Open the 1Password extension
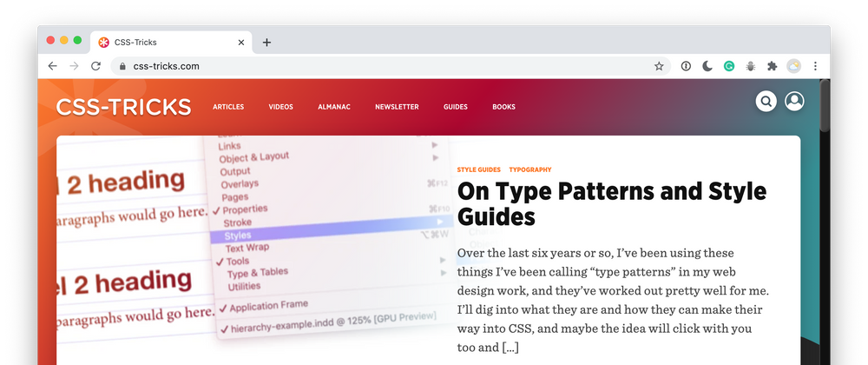This screenshot has width=868, height=365. [x=686, y=66]
